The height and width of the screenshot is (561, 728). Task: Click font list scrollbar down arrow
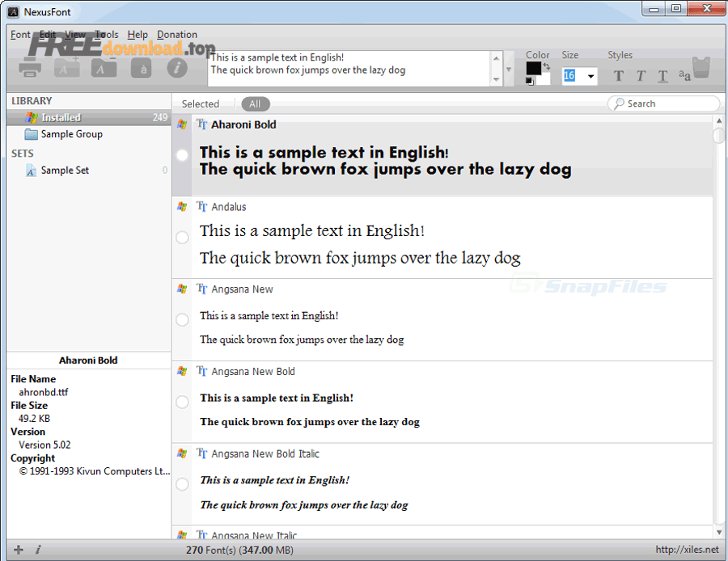click(x=719, y=532)
